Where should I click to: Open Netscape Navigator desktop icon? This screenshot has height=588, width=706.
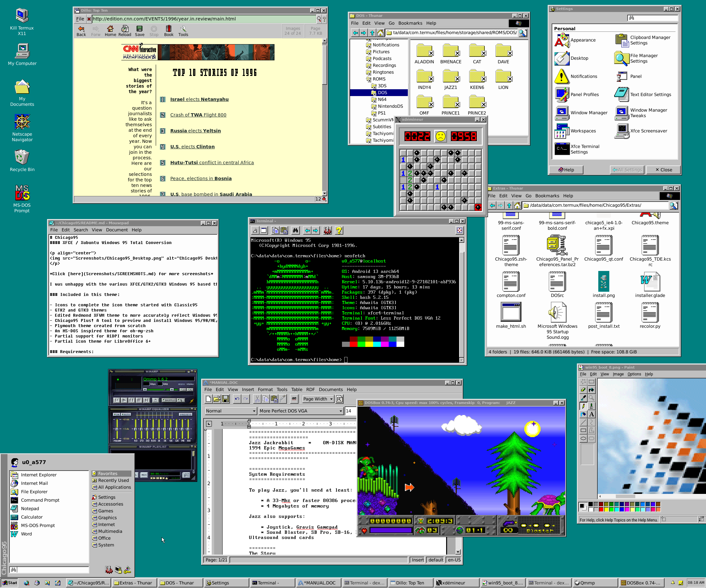(x=22, y=128)
